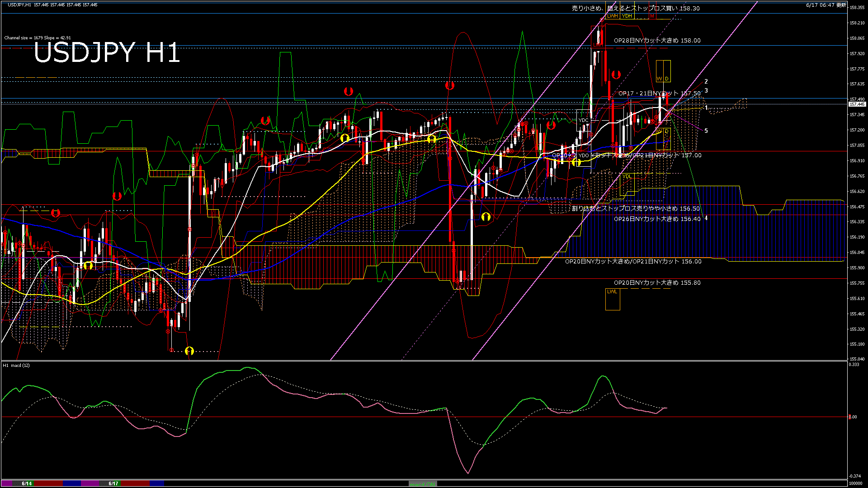Click the LWL marker box

coord(612,292)
